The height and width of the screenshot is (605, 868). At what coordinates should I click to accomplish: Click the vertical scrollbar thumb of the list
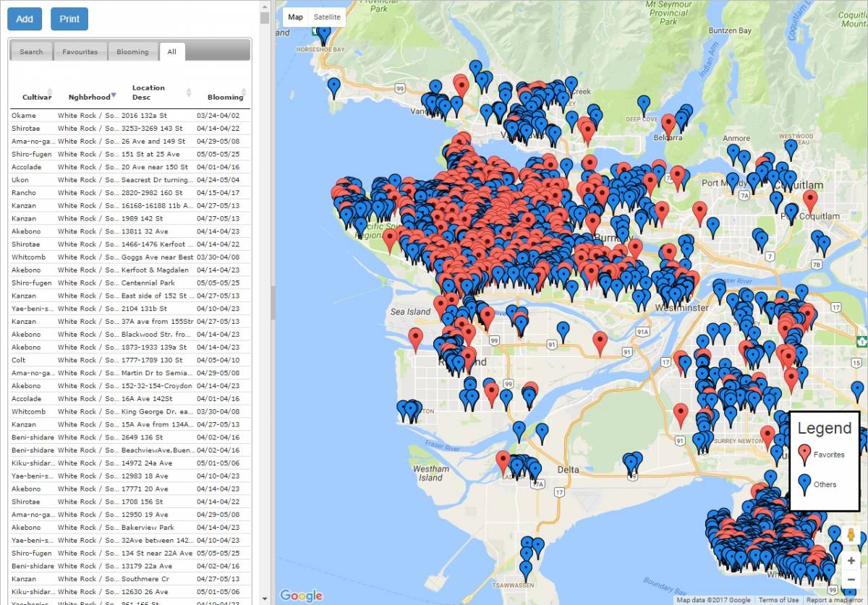pos(265,17)
